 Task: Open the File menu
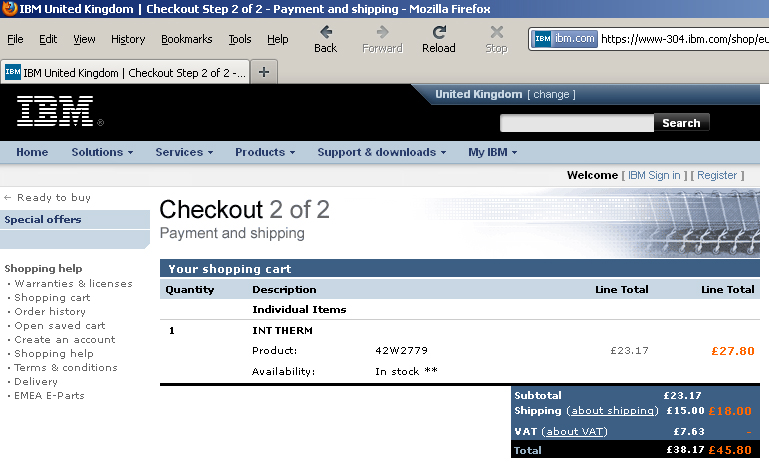click(x=15, y=39)
